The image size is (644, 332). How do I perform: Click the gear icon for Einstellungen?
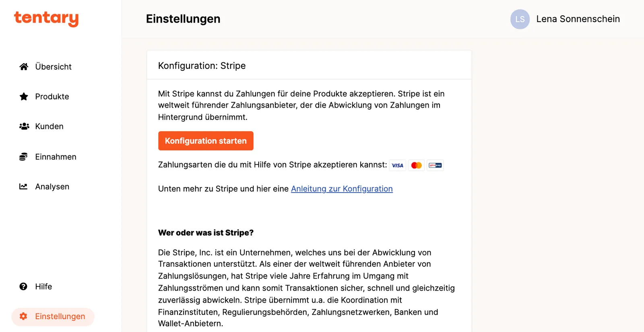(x=23, y=316)
